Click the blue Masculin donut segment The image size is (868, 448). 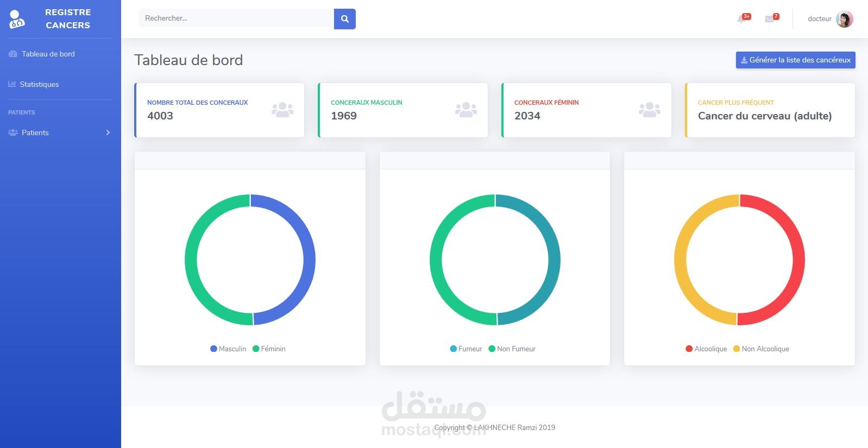click(309, 260)
